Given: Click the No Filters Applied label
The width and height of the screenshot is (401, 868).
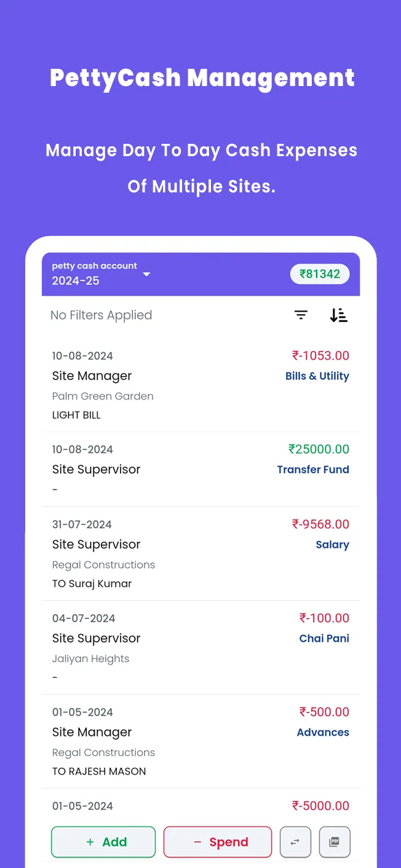Looking at the screenshot, I should (101, 315).
